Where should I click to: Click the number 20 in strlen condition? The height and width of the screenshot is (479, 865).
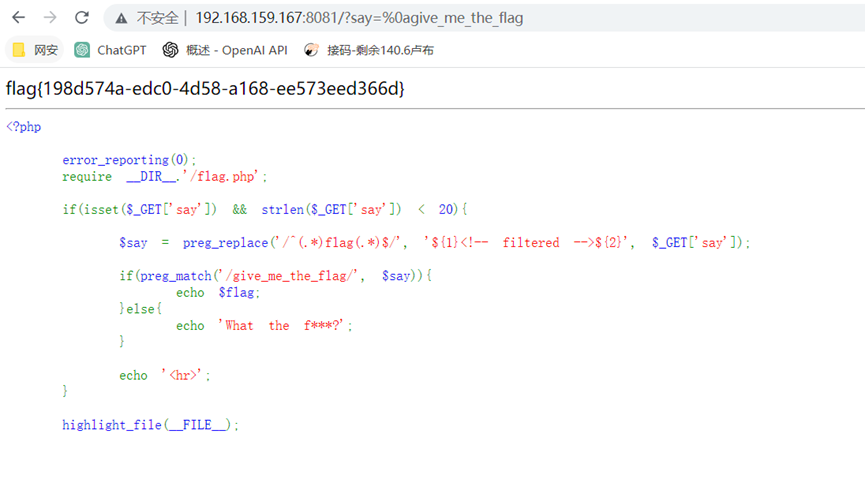[446, 210]
